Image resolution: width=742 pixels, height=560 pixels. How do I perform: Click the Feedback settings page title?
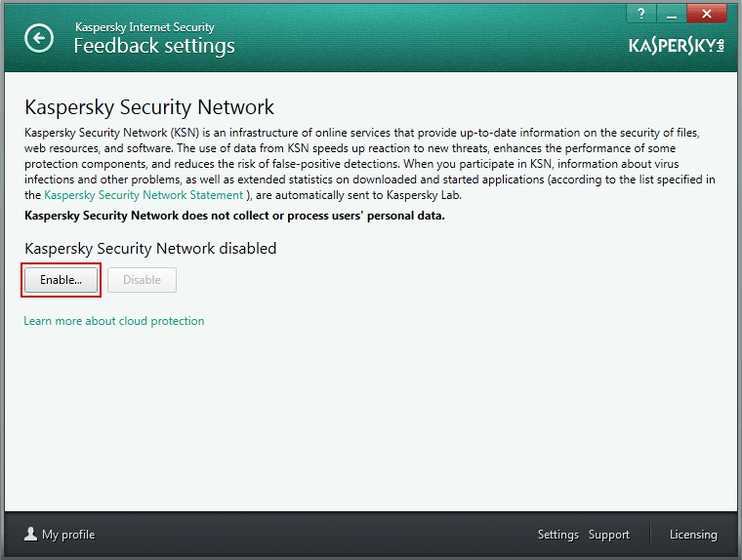(154, 46)
